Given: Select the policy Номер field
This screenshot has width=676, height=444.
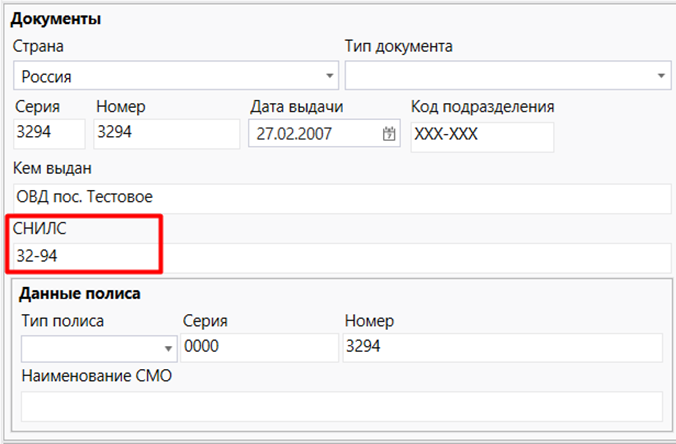Looking at the screenshot, I should (501, 347).
